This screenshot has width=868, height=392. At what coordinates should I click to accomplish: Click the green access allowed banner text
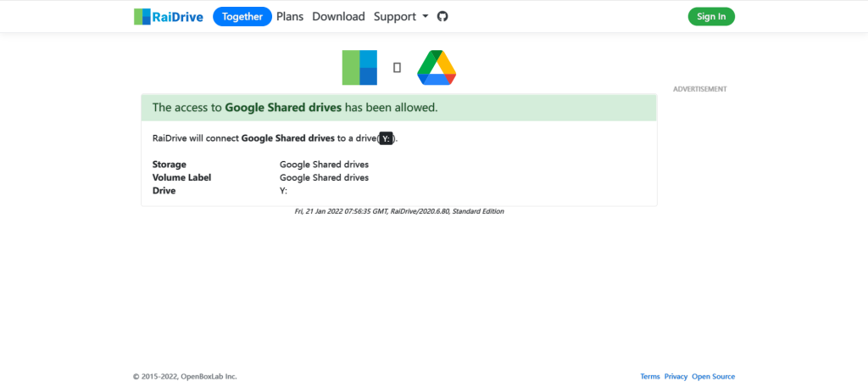(x=295, y=108)
